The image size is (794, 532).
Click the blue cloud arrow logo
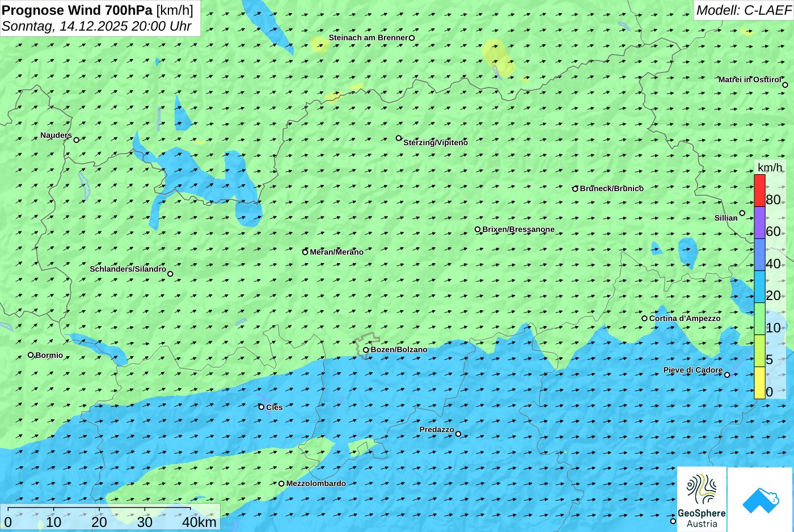tap(760, 500)
